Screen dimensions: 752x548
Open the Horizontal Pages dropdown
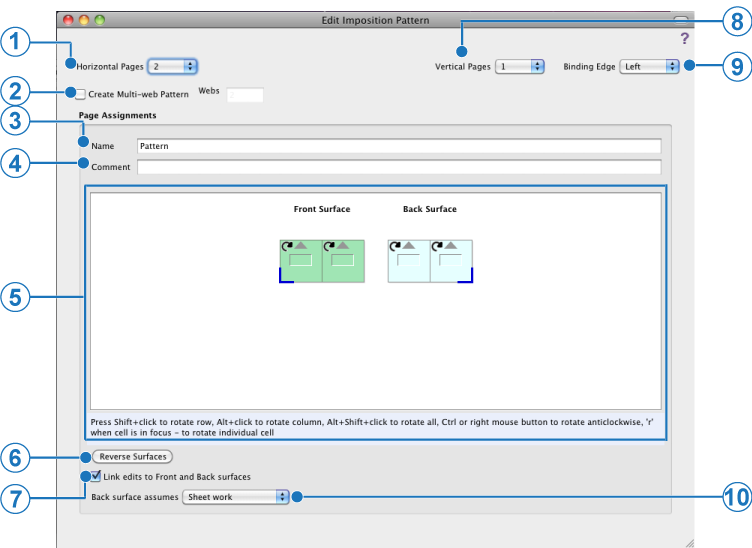click(x=173, y=67)
